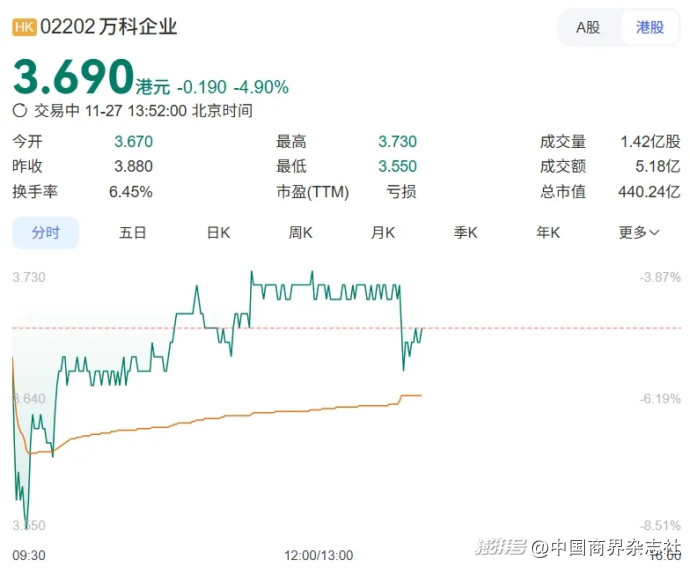Open the 五日 chart tab
This screenshot has height=568, width=690.
pos(133,233)
